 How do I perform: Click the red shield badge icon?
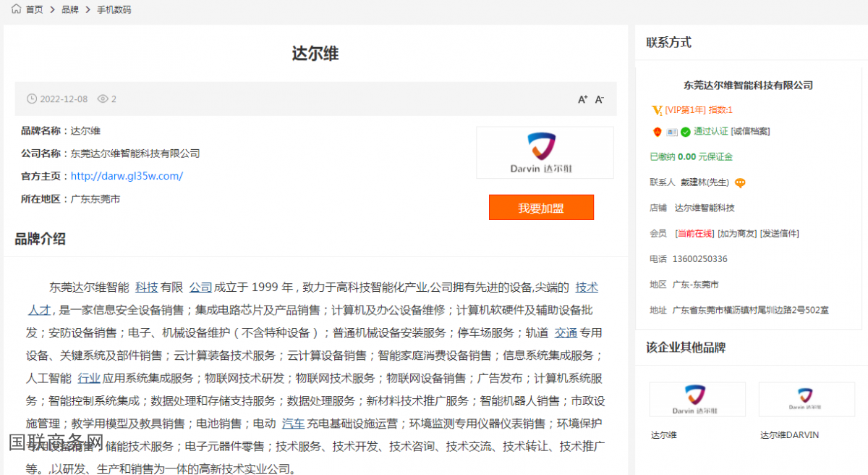(x=657, y=132)
